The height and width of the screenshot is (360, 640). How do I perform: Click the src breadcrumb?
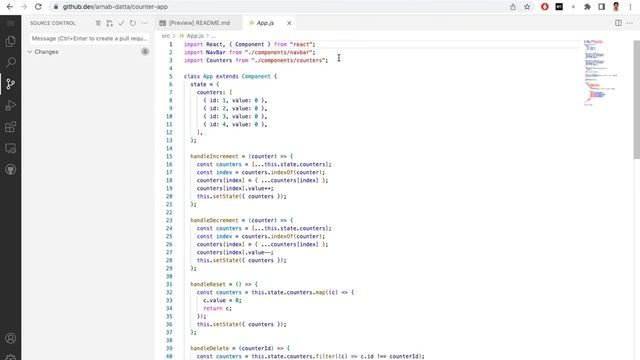(165, 36)
